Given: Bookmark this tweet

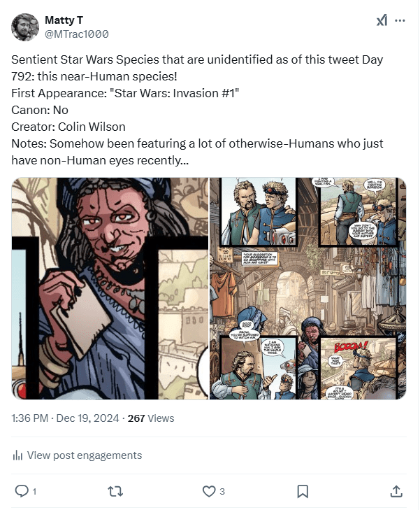Looking at the screenshot, I should coord(303,491).
